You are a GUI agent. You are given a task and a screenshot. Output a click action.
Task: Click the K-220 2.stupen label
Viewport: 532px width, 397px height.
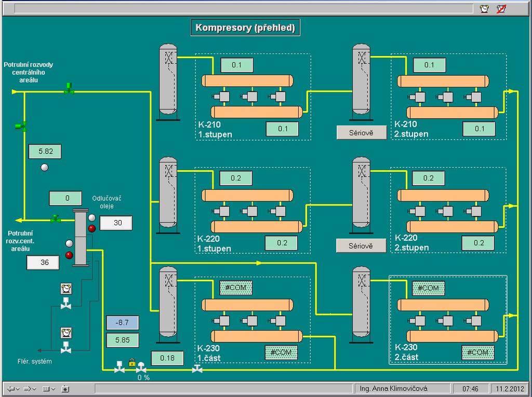point(411,243)
